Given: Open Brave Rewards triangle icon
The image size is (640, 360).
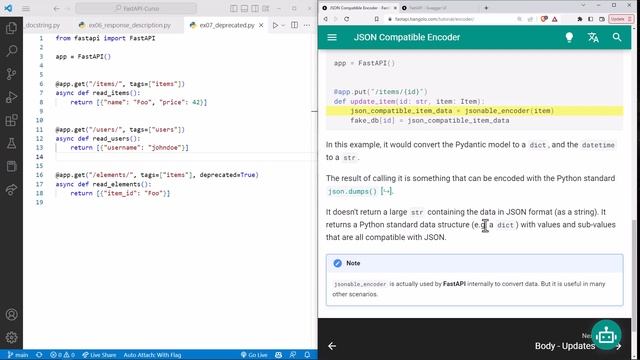Looking at the screenshot, I should [x=555, y=19].
